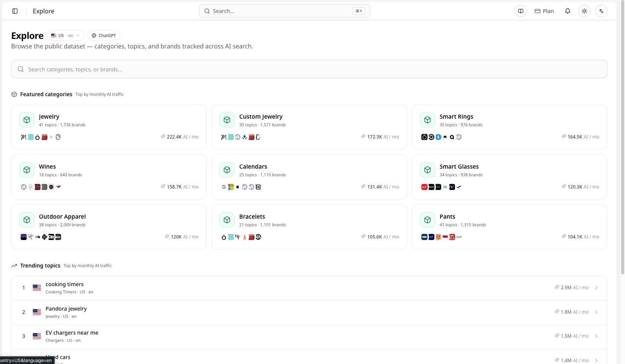Click the US flag on cooking timers row

point(37,288)
